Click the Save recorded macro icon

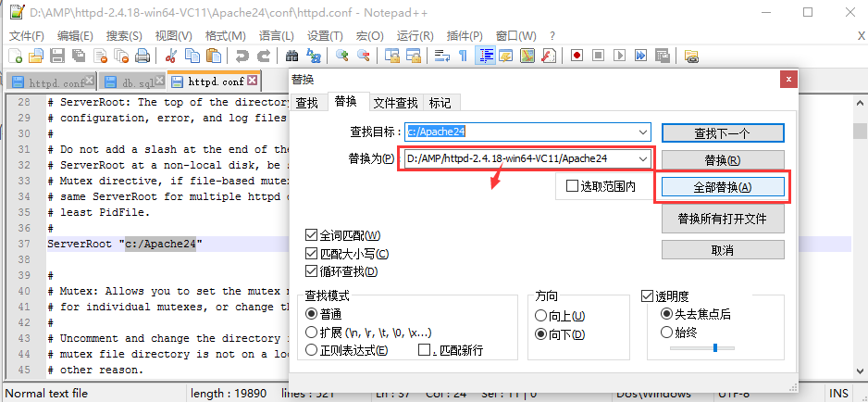coord(662,56)
